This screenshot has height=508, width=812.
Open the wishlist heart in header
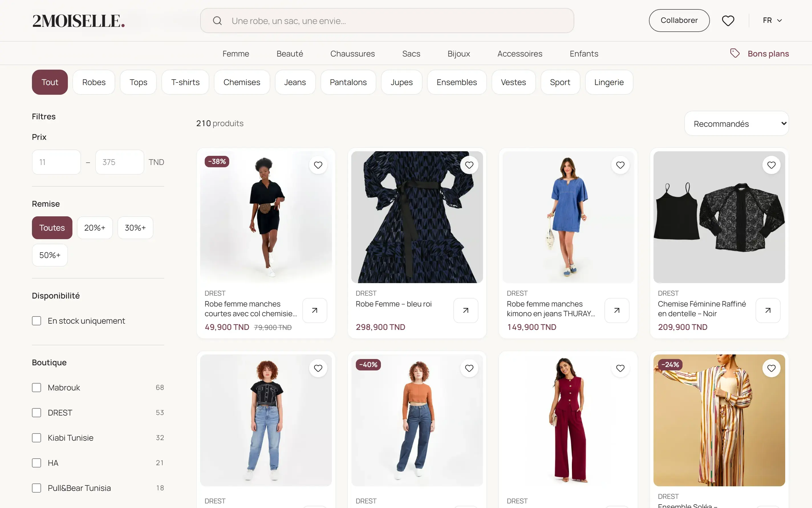tap(728, 21)
